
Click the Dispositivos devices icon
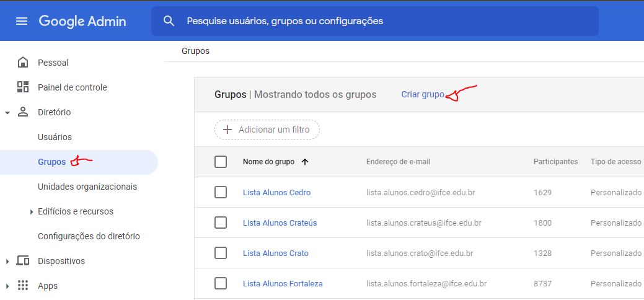(23, 261)
